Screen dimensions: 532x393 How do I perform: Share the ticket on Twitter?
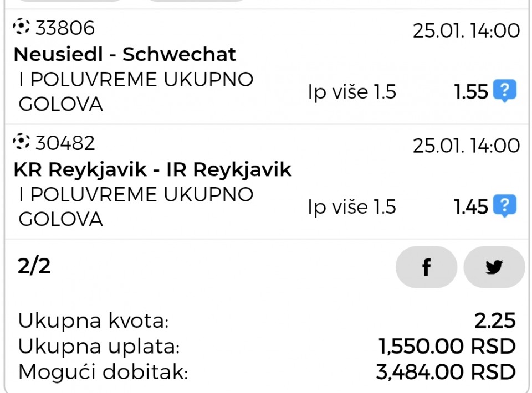coord(494,267)
